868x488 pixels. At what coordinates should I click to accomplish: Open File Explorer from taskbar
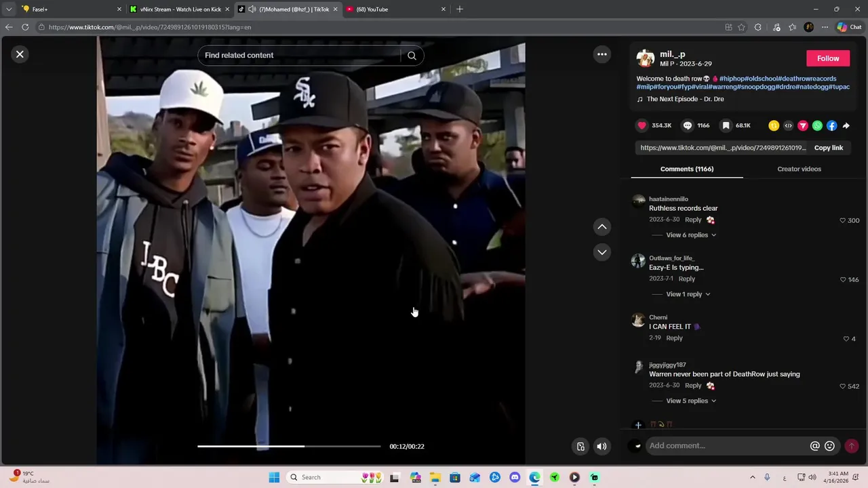(x=435, y=477)
